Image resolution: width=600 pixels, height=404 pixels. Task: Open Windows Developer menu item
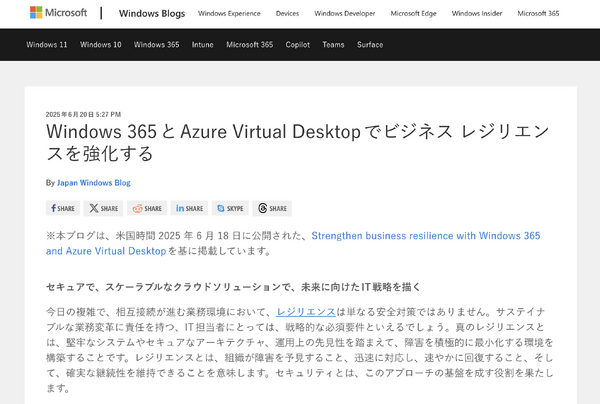345,13
